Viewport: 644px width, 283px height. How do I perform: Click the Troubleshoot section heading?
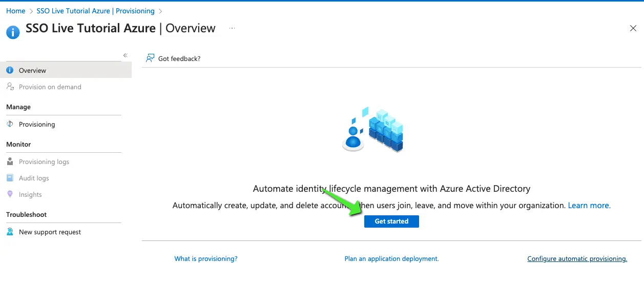(x=26, y=214)
